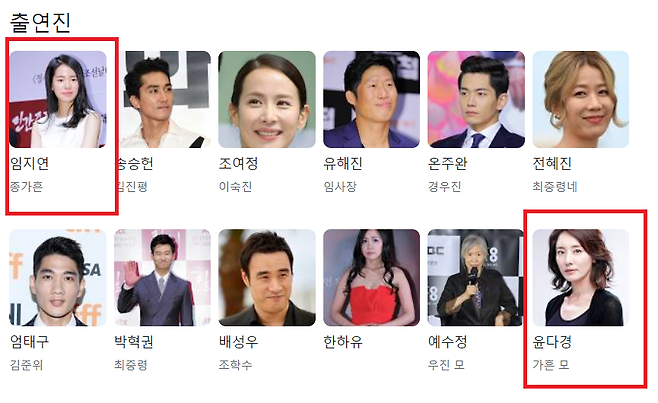Open 송승헌 cast photo thumbnail
Screen dimensions: 658x403
164,99
